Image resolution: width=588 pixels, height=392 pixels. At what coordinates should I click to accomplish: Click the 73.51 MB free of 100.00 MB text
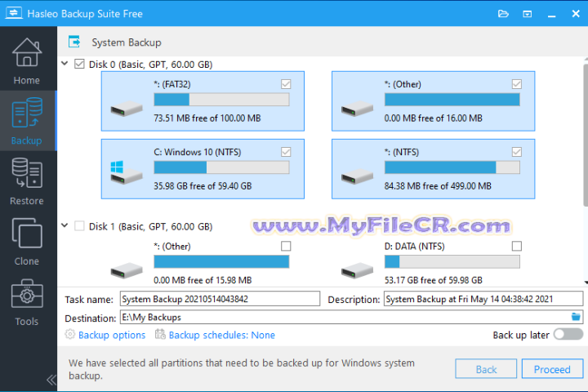207,118
